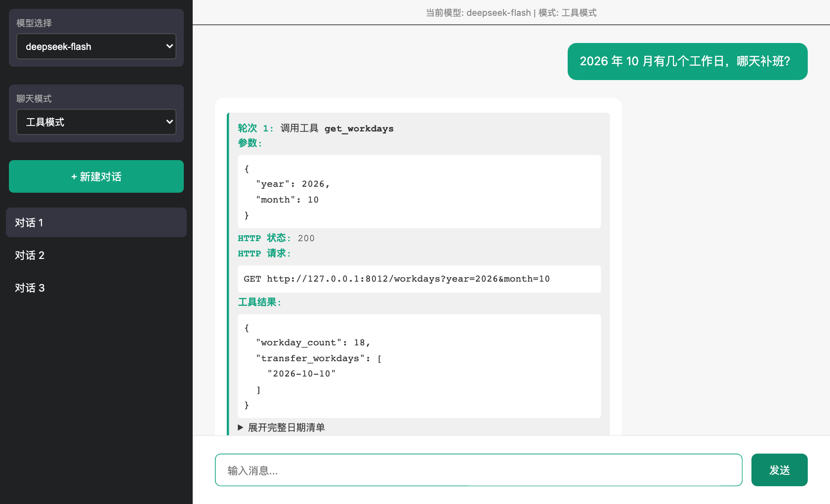This screenshot has height=504, width=830.
Task: Click the 工具结果: label
Action: [x=260, y=302]
